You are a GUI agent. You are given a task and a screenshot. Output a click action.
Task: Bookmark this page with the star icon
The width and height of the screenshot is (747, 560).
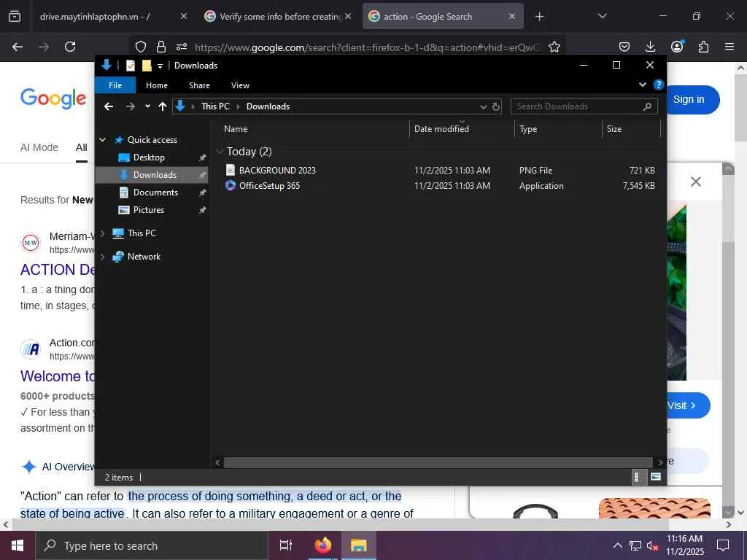(554, 47)
